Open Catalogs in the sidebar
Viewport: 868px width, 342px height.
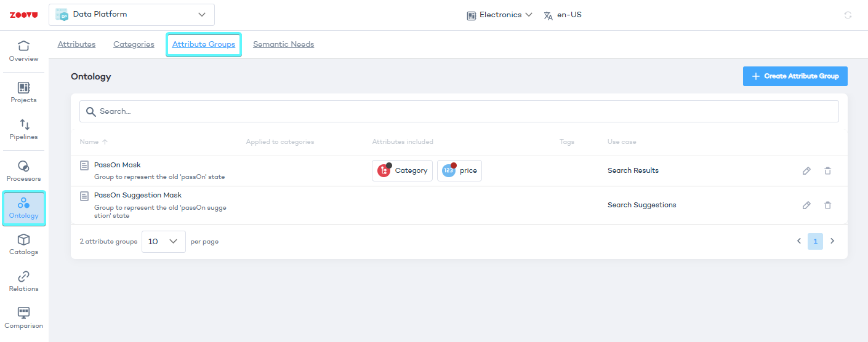coord(23,244)
